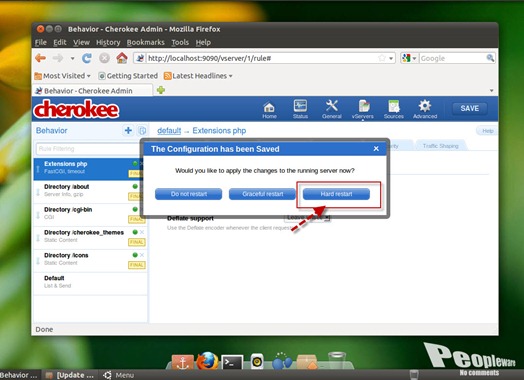Open the History menu
Image resolution: width=524 pixels, height=380 pixels.
pyautogui.click(x=108, y=42)
